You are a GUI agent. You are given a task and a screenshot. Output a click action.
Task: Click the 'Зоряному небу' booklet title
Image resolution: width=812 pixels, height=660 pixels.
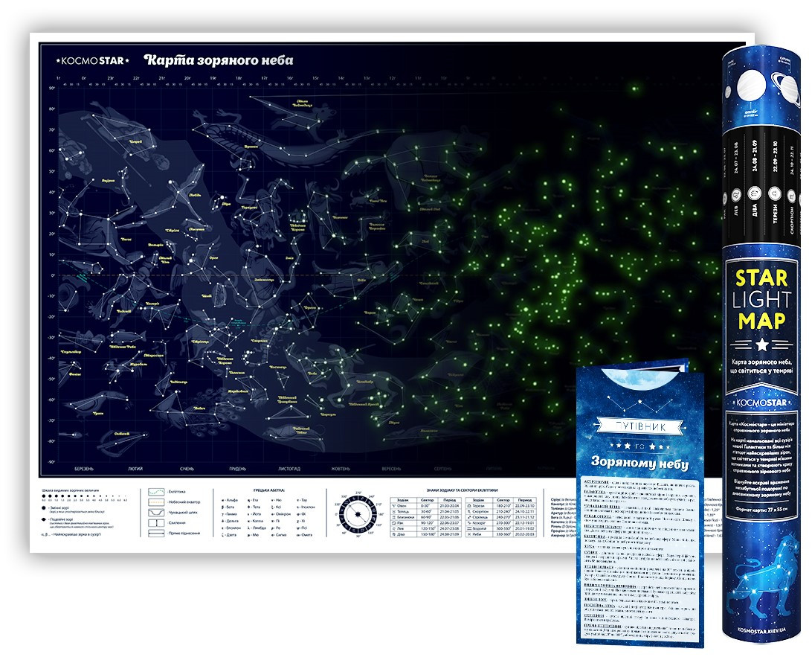(640, 461)
